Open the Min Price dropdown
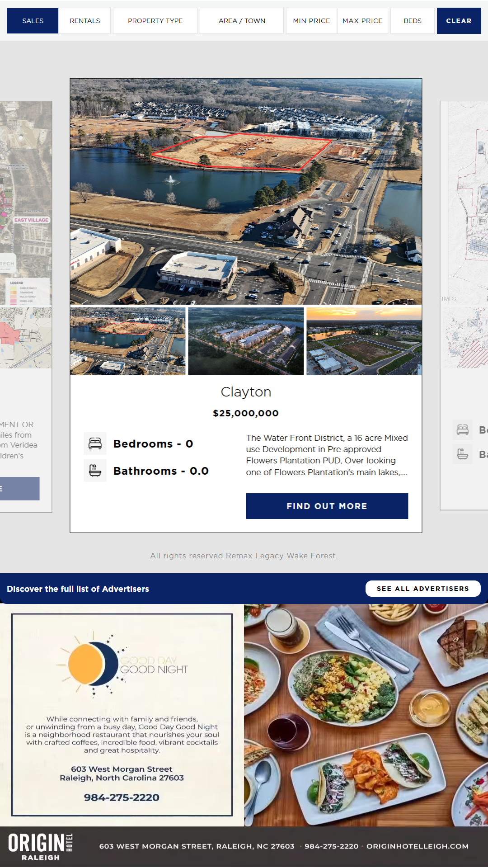Viewport: 488px width, 868px height. 311,21
